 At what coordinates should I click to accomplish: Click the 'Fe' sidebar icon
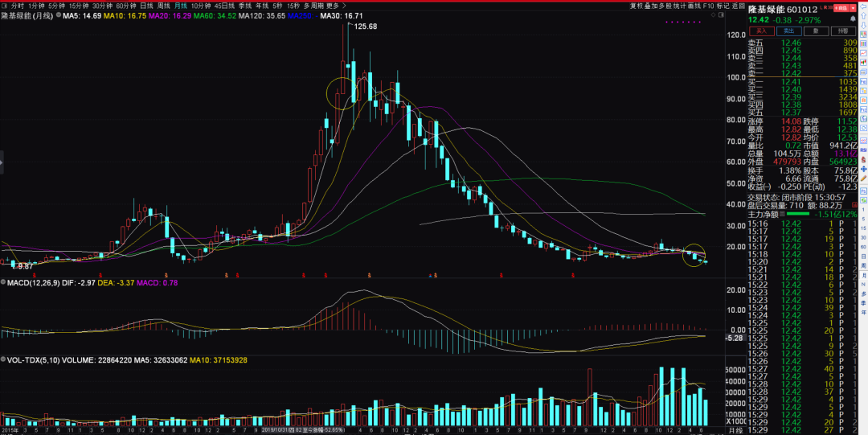point(863,81)
